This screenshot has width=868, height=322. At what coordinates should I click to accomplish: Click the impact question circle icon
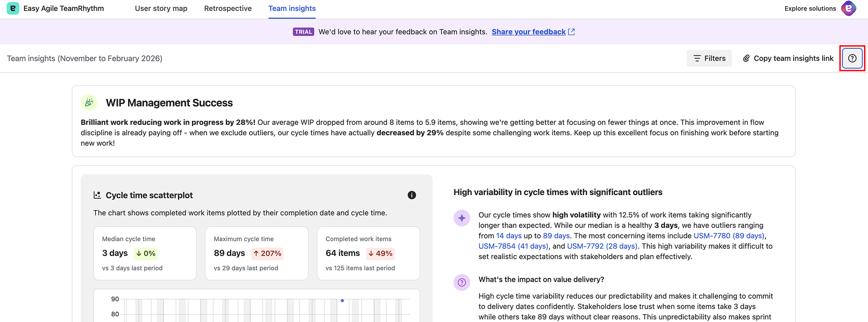(x=462, y=282)
